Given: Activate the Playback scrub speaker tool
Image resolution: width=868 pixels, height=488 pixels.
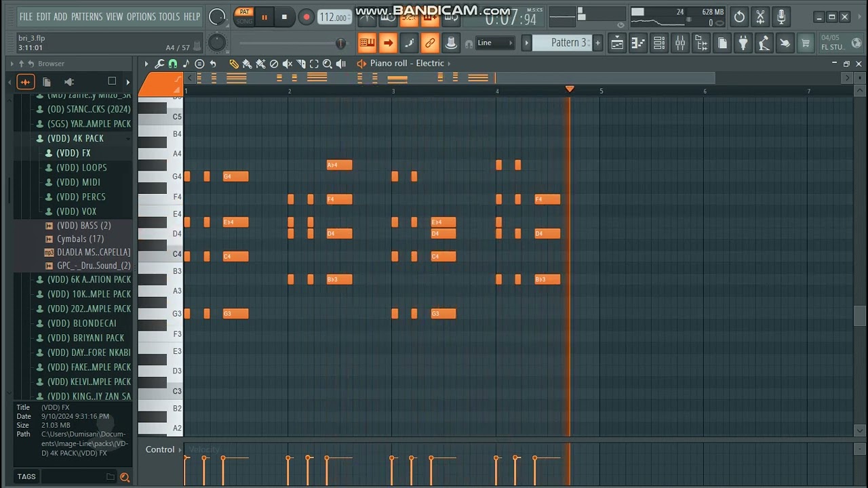Looking at the screenshot, I should click(x=341, y=64).
